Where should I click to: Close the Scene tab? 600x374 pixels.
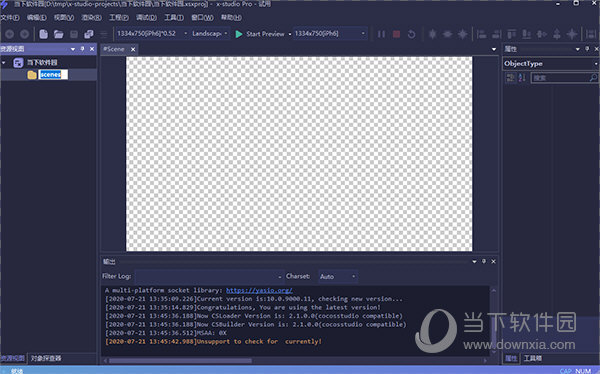[133, 49]
